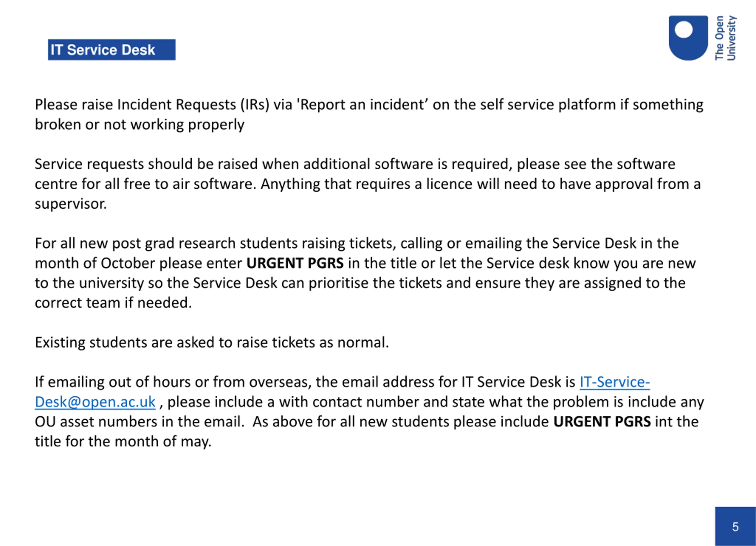Click bold 'URGENT PGRS' after 'please enter'

point(295,264)
